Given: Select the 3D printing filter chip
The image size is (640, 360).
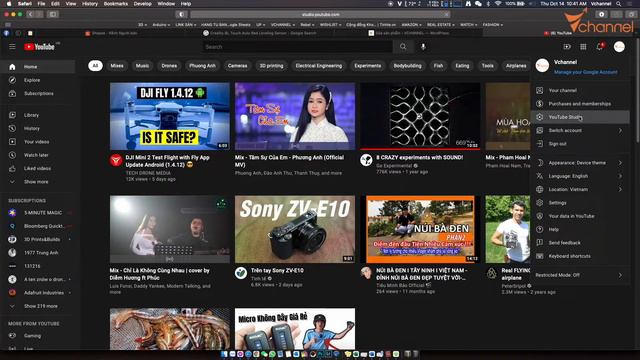Looking at the screenshot, I should (x=271, y=66).
